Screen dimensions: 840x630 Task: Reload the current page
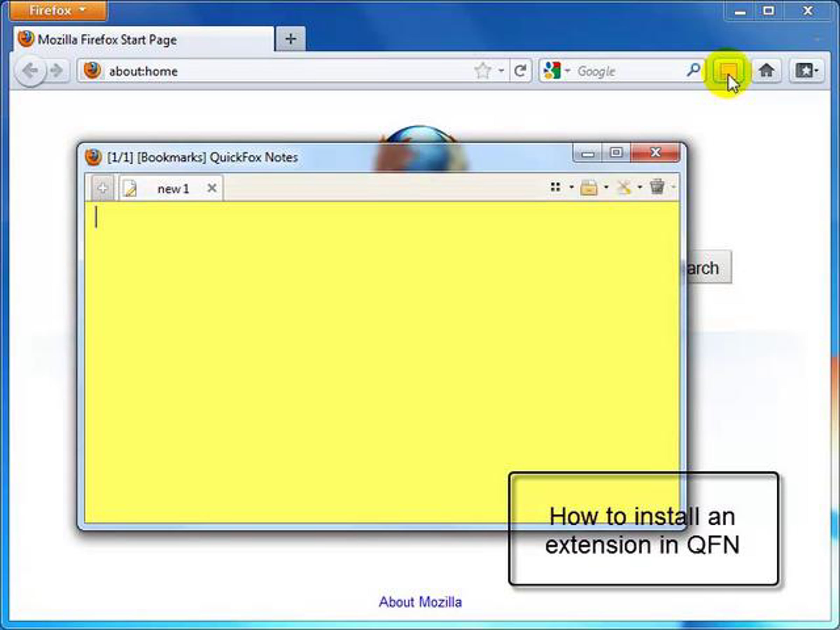pos(520,71)
